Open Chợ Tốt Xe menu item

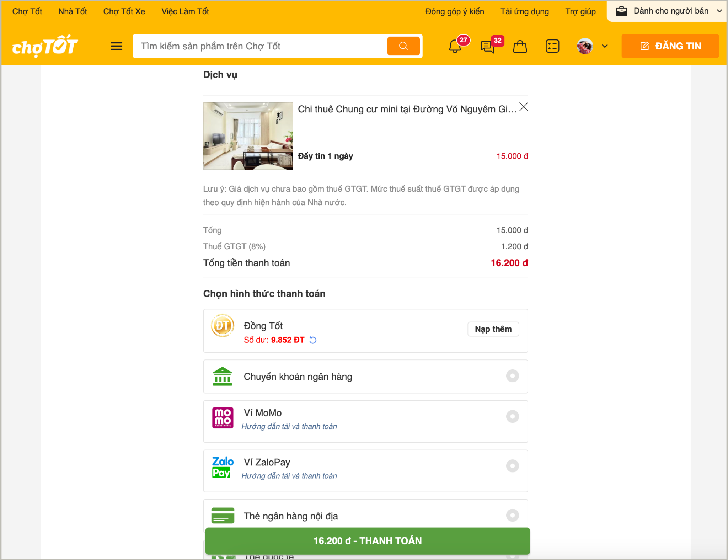[124, 11]
